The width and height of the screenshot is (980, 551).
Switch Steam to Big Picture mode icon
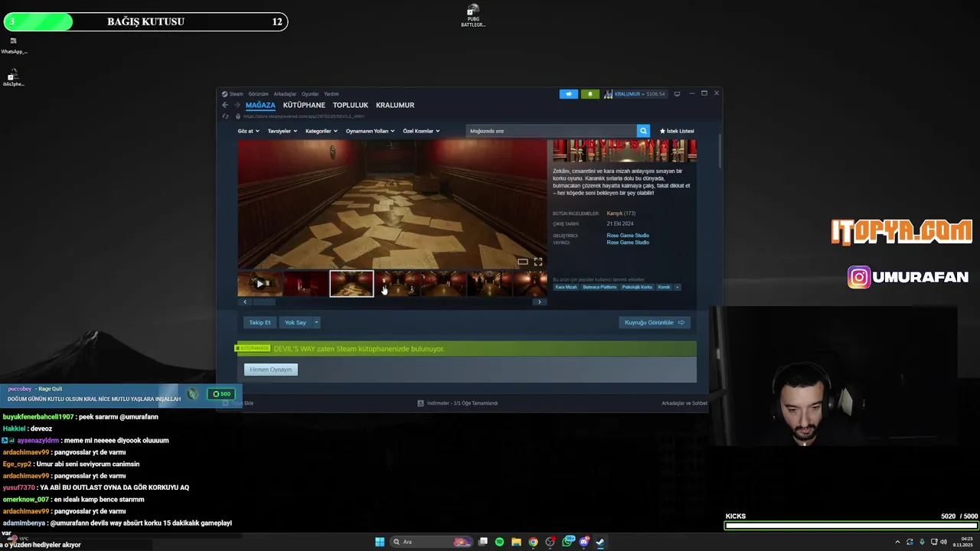coord(677,94)
